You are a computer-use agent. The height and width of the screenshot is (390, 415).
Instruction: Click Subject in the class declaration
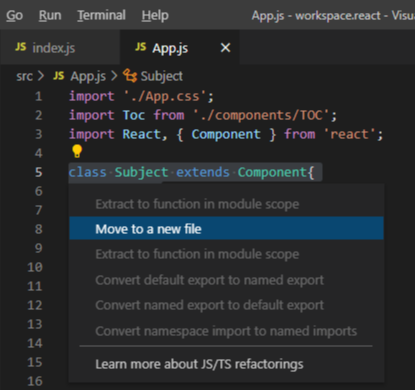[x=141, y=172]
